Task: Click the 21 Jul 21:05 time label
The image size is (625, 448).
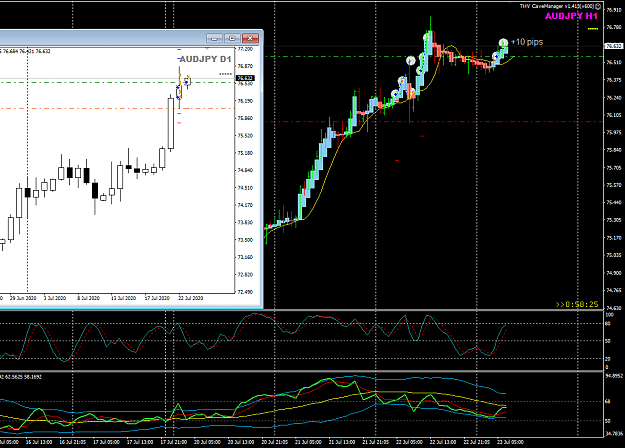Action: click(x=375, y=442)
